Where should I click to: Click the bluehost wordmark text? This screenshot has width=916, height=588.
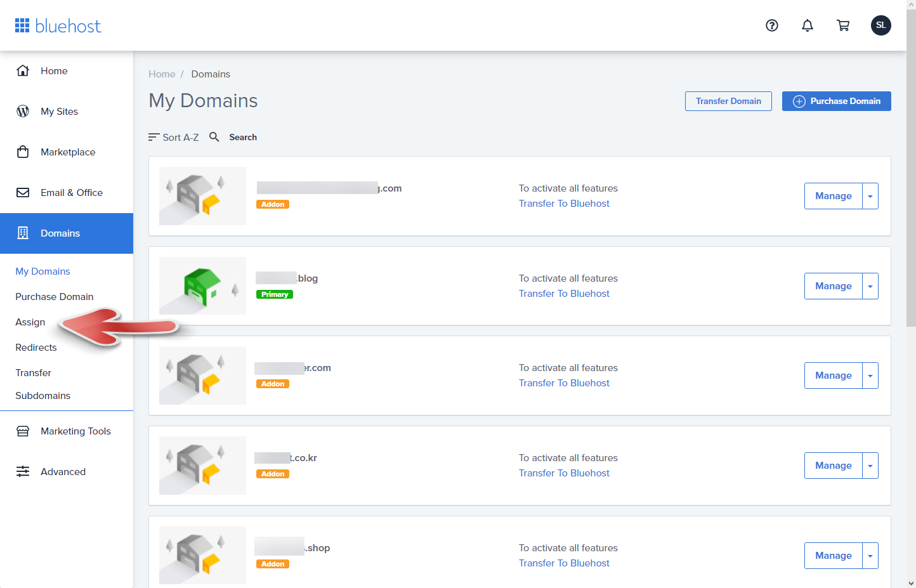68,26
